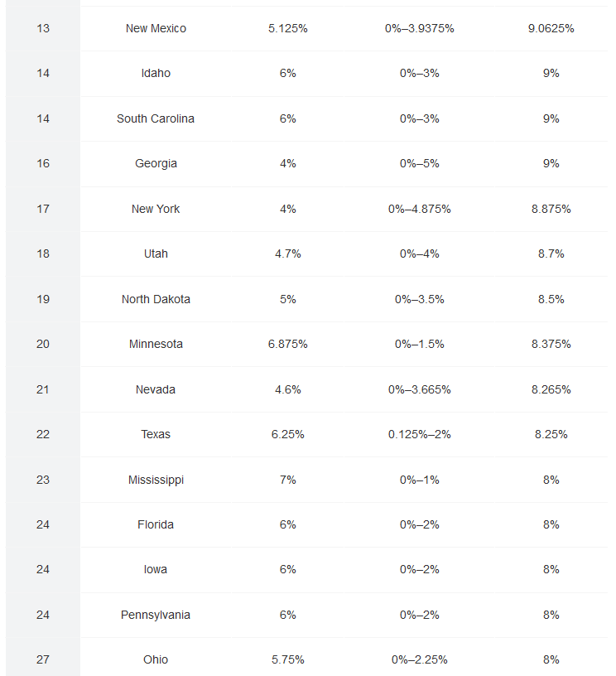Select rank number 13 cell
616x676 pixels.
tap(43, 28)
